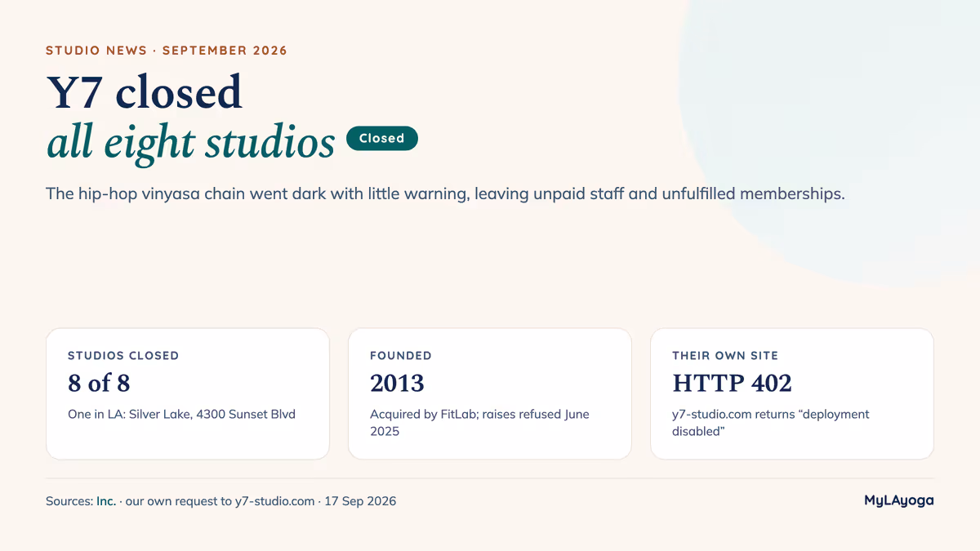Click the 'Studios Closed' card label
Screen dimensions: 980x551
pos(123,356)
